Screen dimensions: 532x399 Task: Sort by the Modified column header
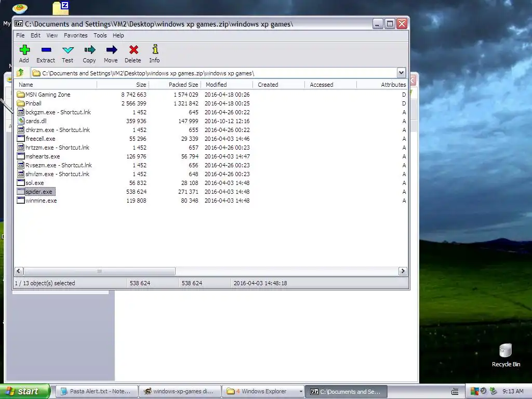click(227, 85)
